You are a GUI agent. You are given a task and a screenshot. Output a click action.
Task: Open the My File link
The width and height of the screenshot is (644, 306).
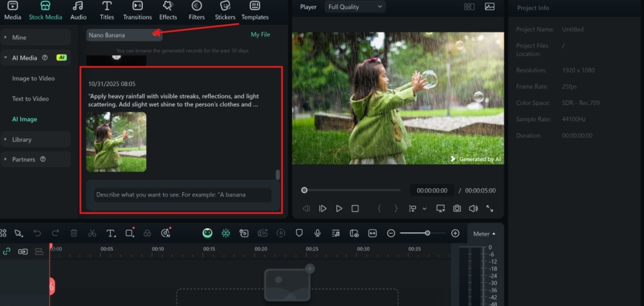coord(261,35)
